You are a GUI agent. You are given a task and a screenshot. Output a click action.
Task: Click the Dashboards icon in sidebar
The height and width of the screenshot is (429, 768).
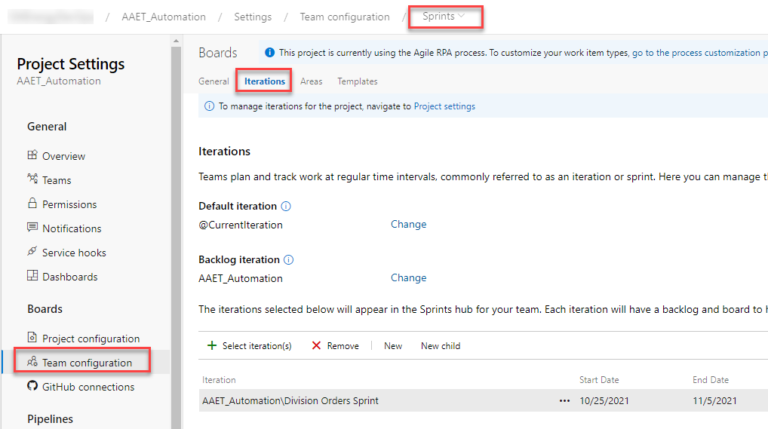pos(33,276)
